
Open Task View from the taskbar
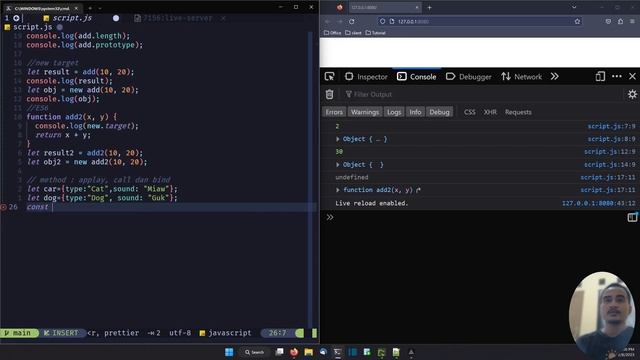click(280, 352)
